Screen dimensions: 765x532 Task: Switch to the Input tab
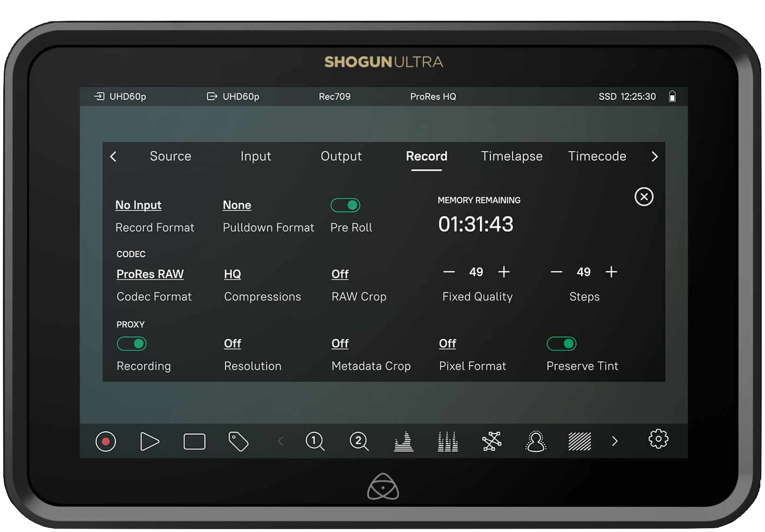(255, 156)
